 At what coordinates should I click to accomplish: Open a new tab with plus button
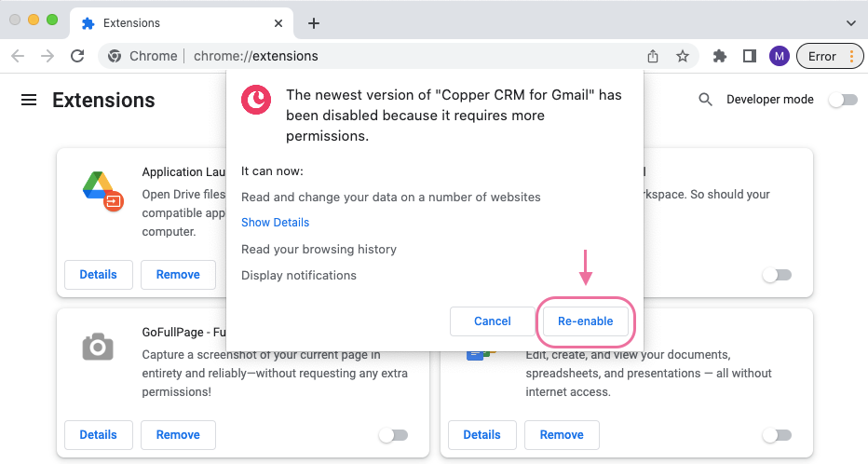coord(314,23)
